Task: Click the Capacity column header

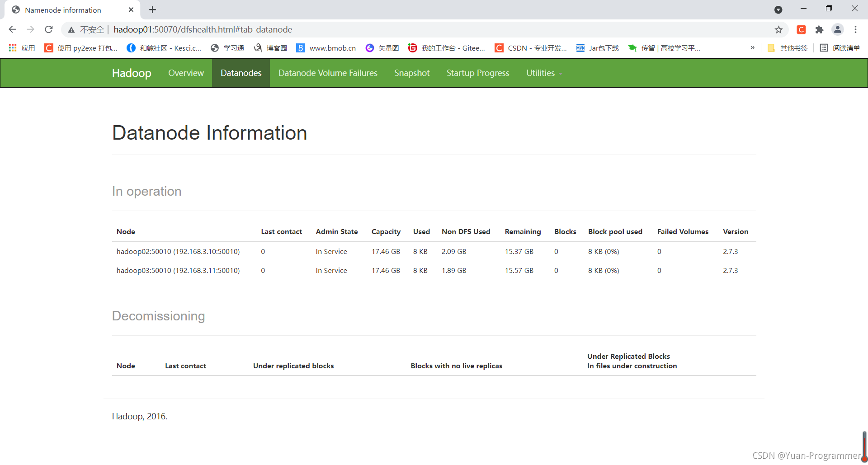Action: pyautogui.click(x=386, y=231)
